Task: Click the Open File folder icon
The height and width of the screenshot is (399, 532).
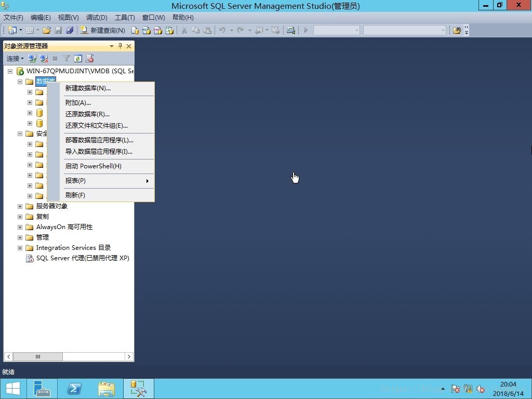Action: (46, 30)
